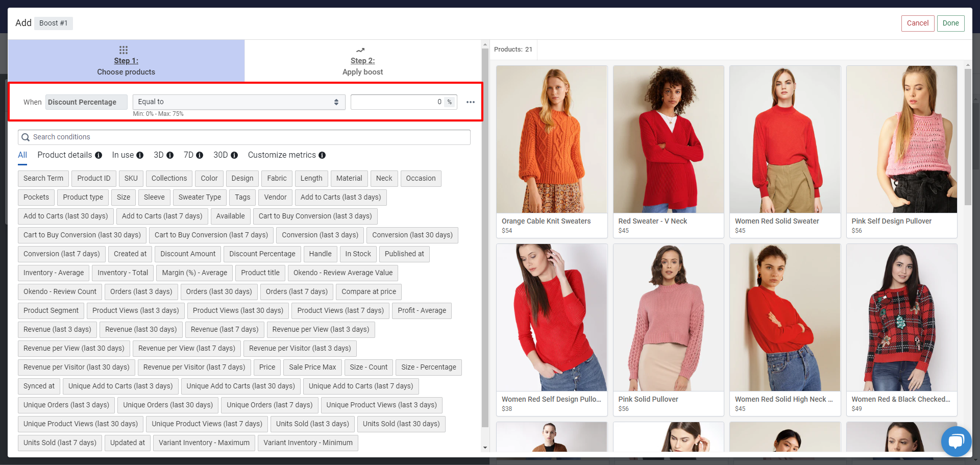
Task: Click info icon beside 3D filter
Action: point(170,155)
